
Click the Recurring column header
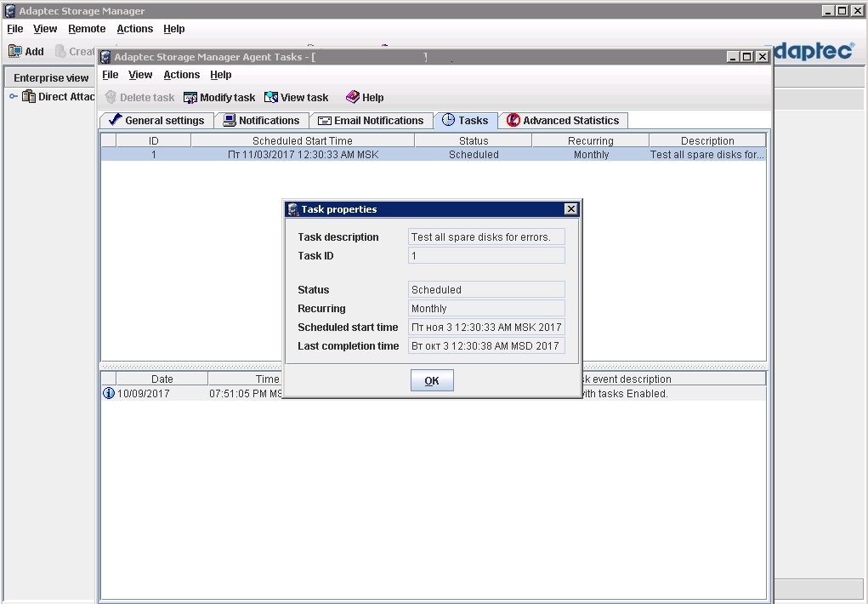[x=590, y=141]
